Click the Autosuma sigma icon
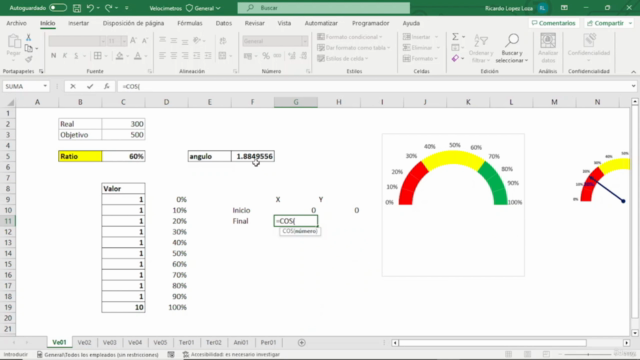Viewport: 640px width, 360px height. [x=455, y=37]
